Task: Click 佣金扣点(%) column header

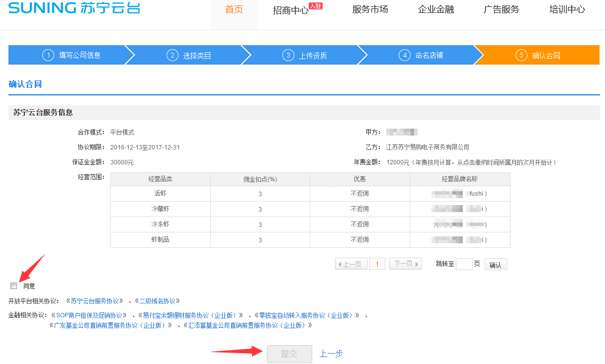Action: click(260, 179)
